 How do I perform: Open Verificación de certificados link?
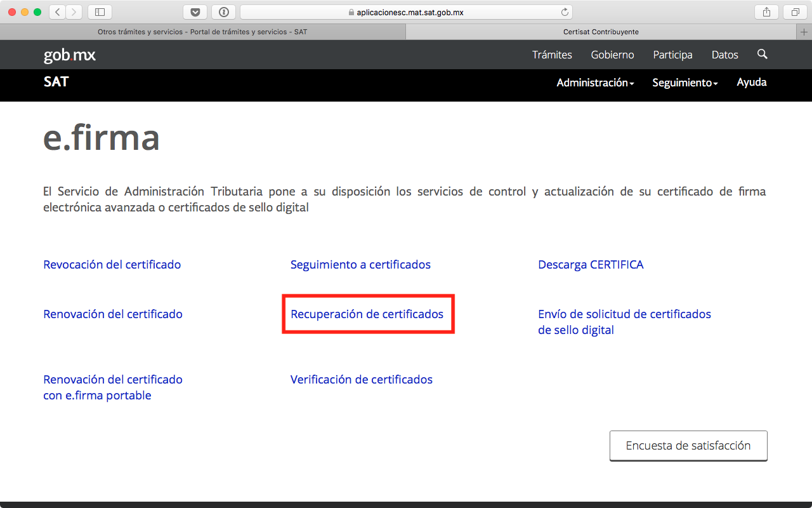click(x=362, y=379)
